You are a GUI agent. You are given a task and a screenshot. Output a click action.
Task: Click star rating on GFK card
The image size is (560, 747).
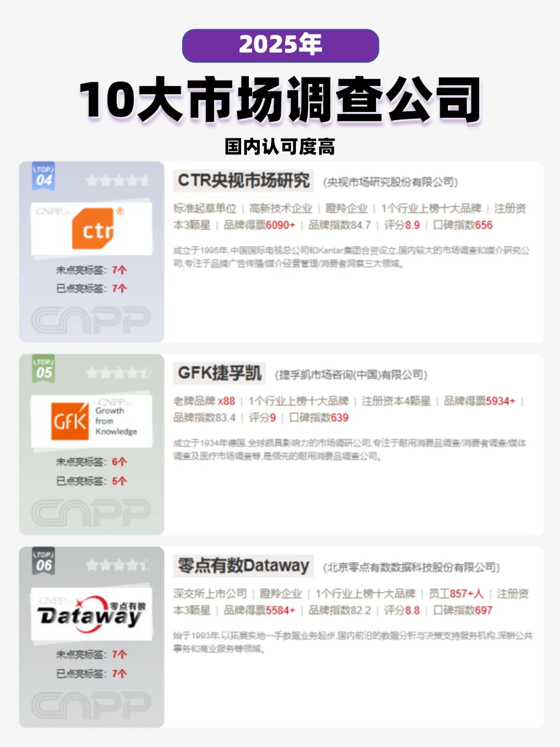pos(119,373)
